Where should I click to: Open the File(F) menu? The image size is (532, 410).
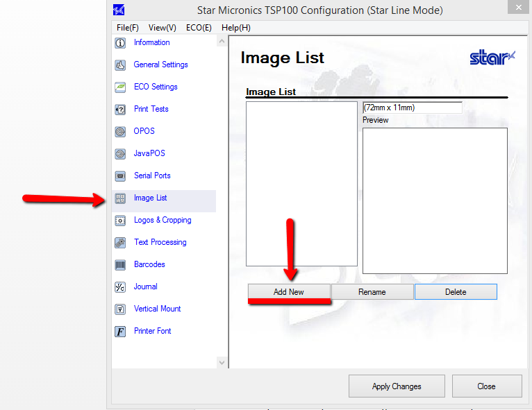128,28
